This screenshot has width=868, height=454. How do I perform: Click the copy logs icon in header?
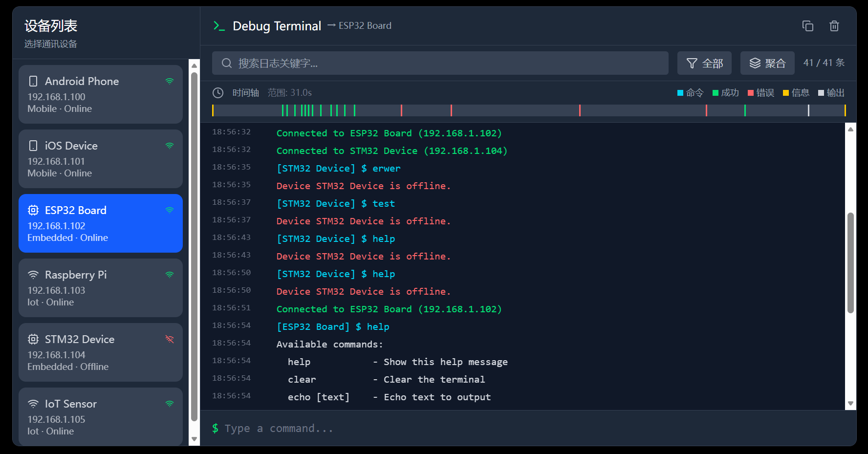coord(807,26)
